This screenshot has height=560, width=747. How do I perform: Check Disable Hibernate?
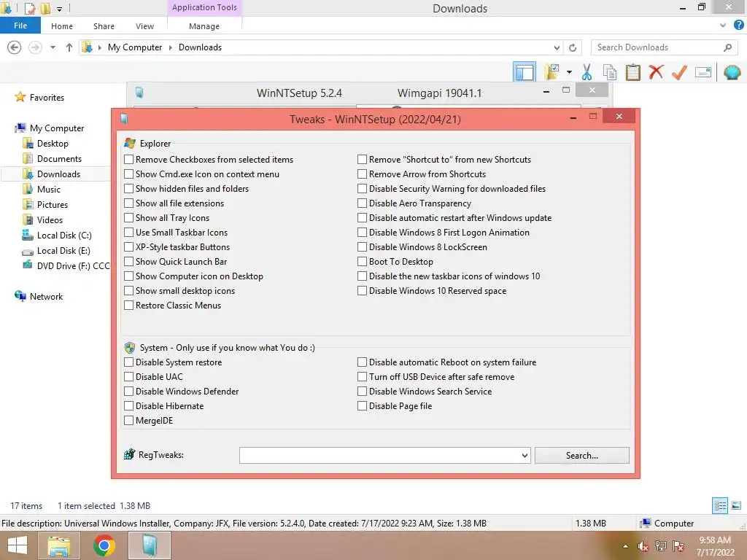point(128,405)
